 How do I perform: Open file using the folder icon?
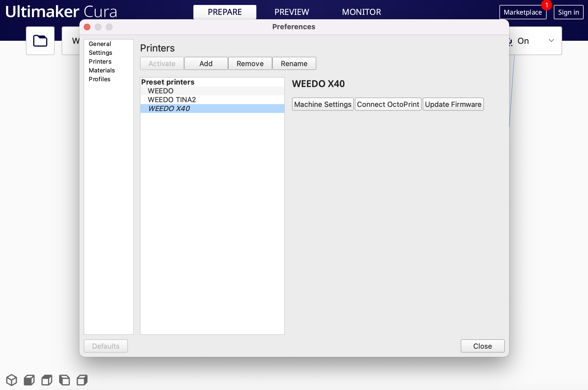[40, 41]
